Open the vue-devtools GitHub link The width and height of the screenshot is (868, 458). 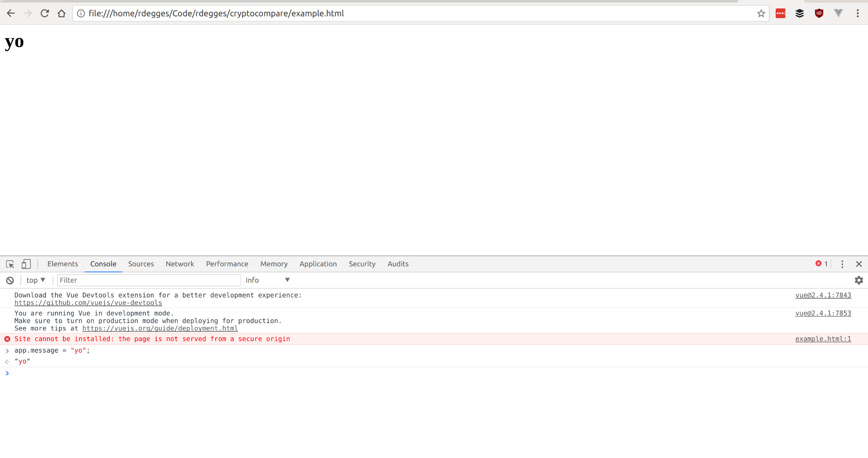point(88,303)
